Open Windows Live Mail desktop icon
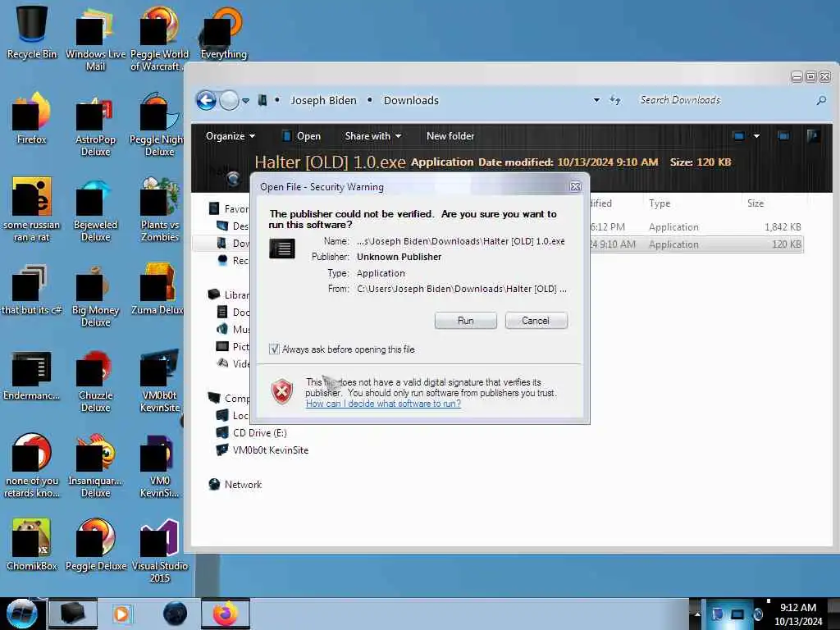840x630 pixels. [95, 39]
